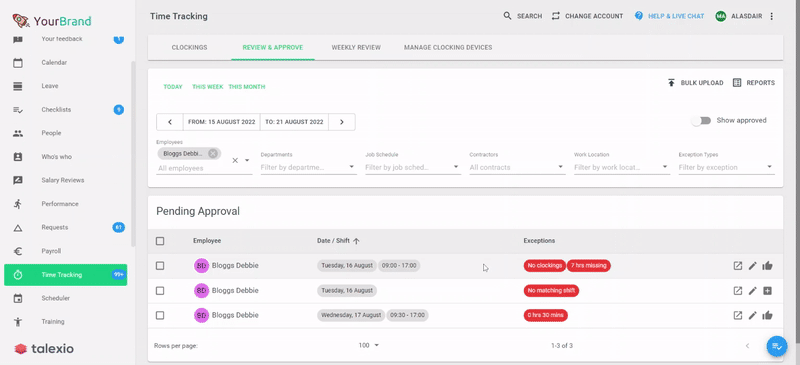The width and height of the screenshot is (800, 365).
Task: Open the rows per page dropdown
Action: (369, 346)
